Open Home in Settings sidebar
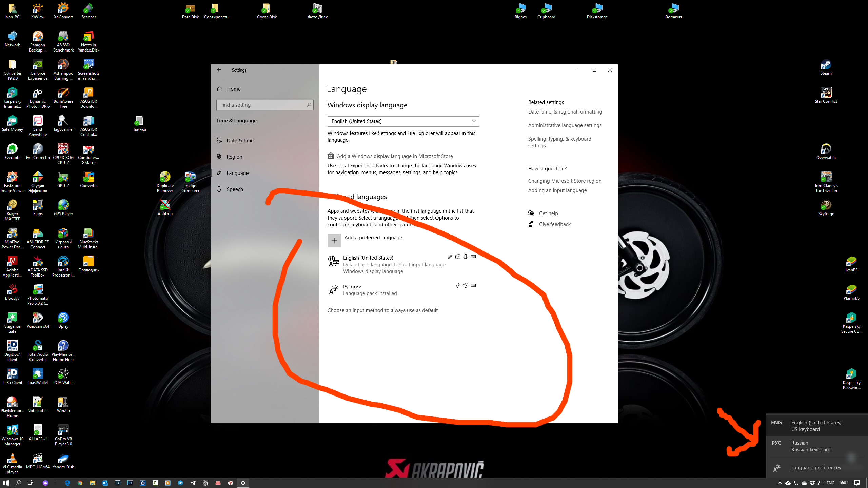The width and height of the screenshot is (868, 488). (233, 89)
